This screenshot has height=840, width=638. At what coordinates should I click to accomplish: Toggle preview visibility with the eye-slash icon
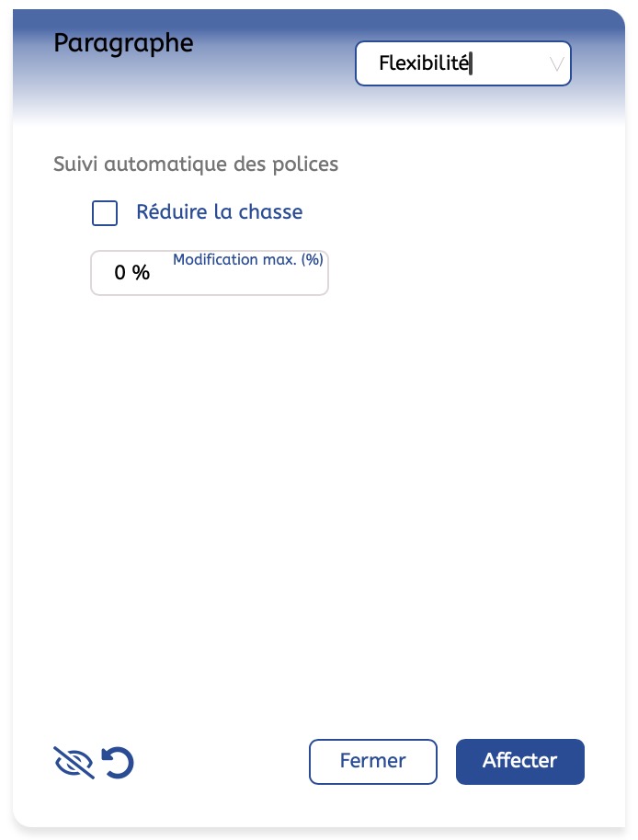74,762
